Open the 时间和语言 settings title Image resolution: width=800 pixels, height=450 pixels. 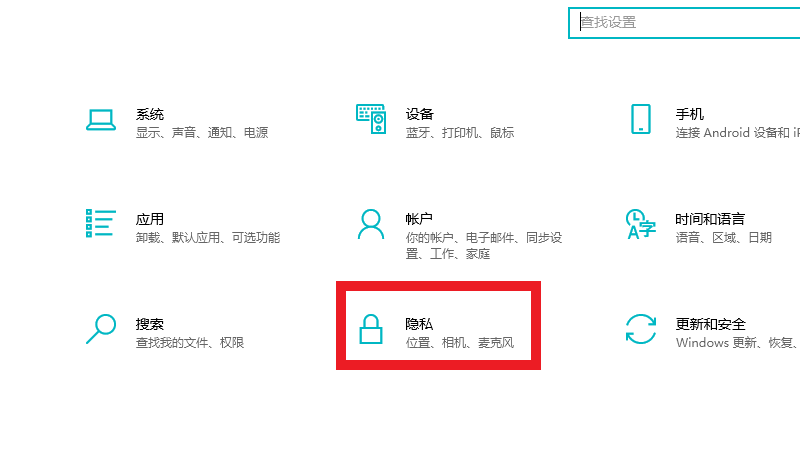point(710,219)
